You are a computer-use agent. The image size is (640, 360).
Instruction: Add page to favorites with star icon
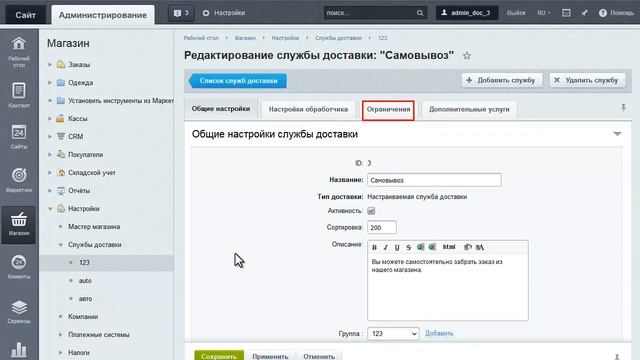467,56
